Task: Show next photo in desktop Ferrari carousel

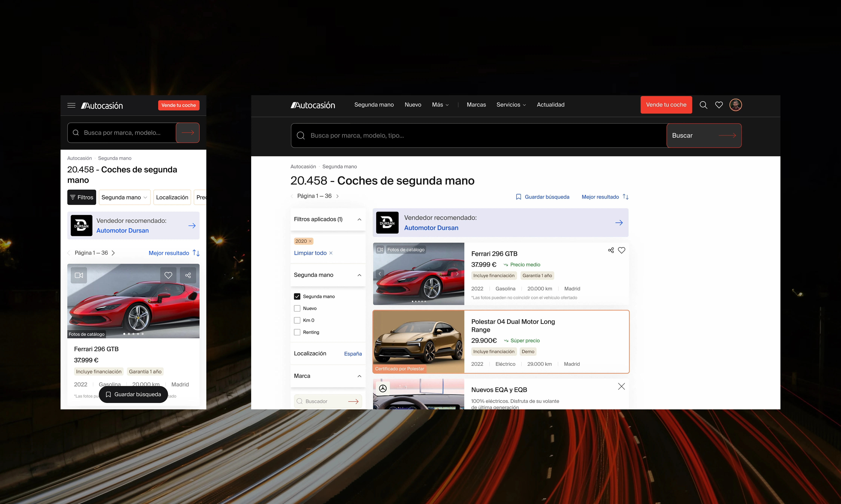Action: point(457,274)
